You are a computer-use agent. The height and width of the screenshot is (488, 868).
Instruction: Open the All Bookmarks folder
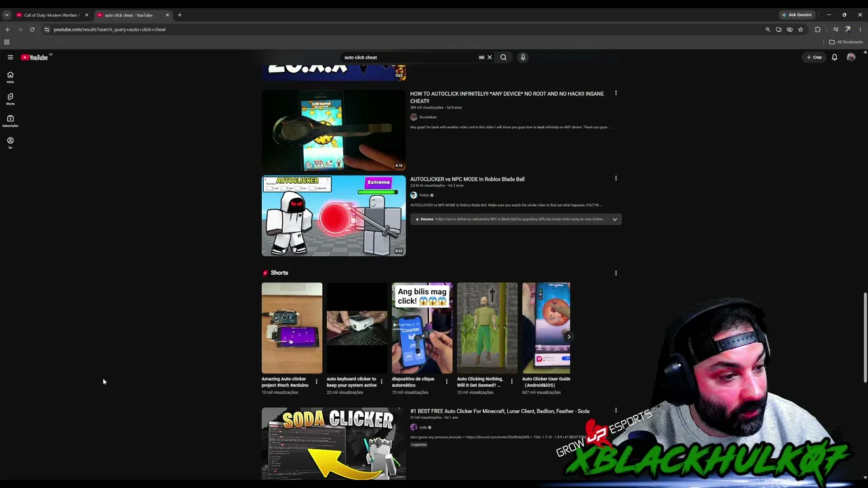(846, 42)
